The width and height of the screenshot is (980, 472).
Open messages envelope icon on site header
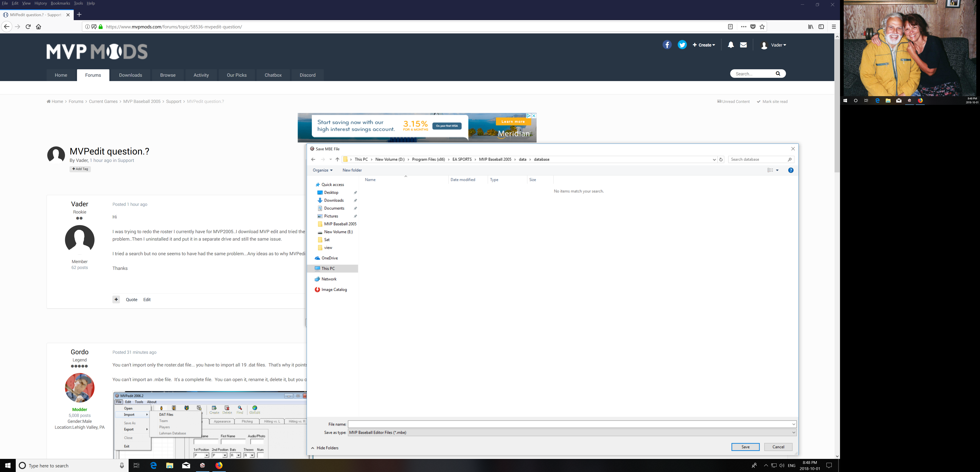click(743, 45)
